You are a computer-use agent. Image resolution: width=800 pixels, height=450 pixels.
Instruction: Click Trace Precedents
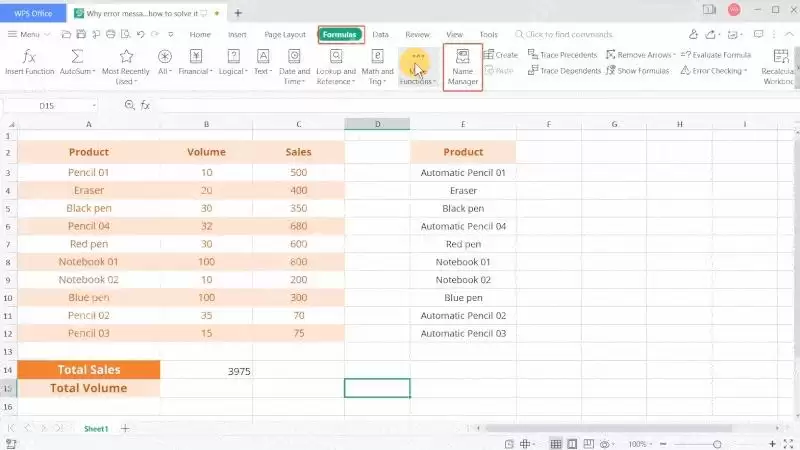point(562,55)
